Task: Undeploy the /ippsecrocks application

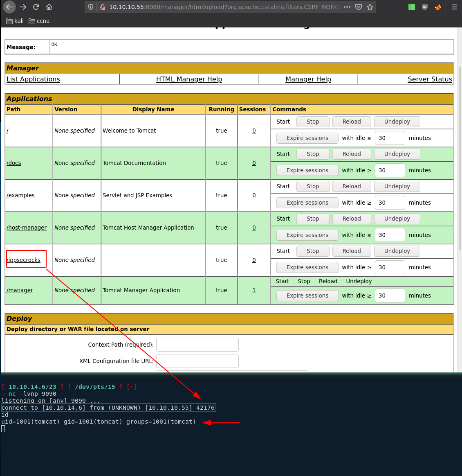Action: click(397, 251)
